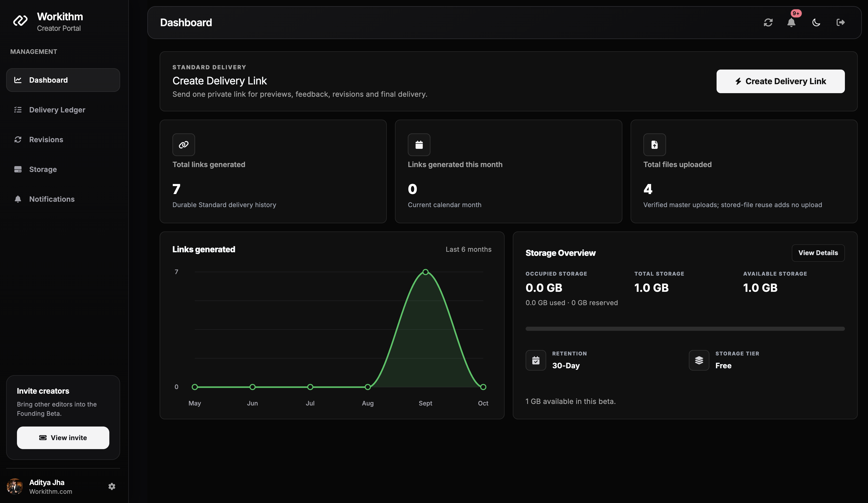868x503 pixels.
Task: Open the Revisions page
Action: coord(63,140)
